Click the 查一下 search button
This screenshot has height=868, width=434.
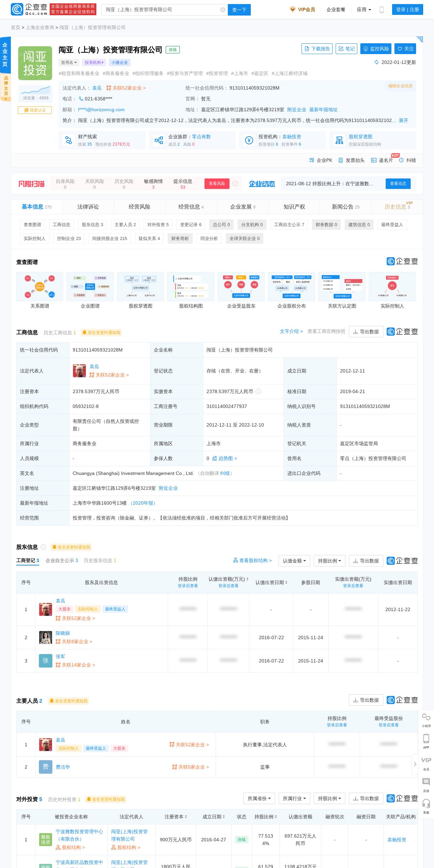239,10
